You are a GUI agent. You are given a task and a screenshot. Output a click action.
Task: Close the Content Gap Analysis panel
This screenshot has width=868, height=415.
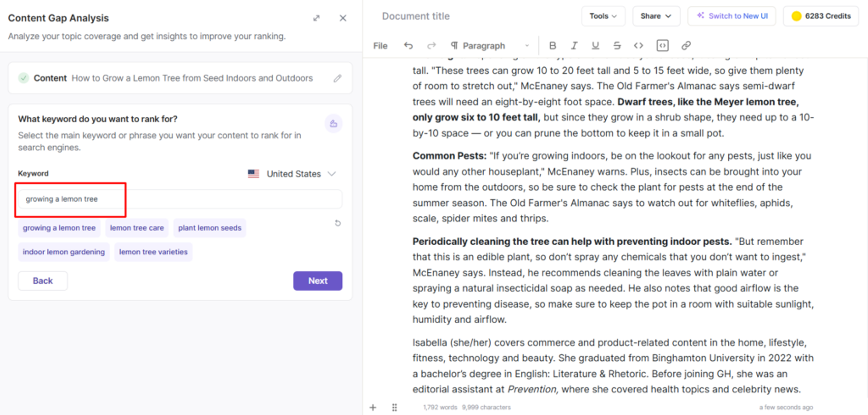[x=343, y=18]
